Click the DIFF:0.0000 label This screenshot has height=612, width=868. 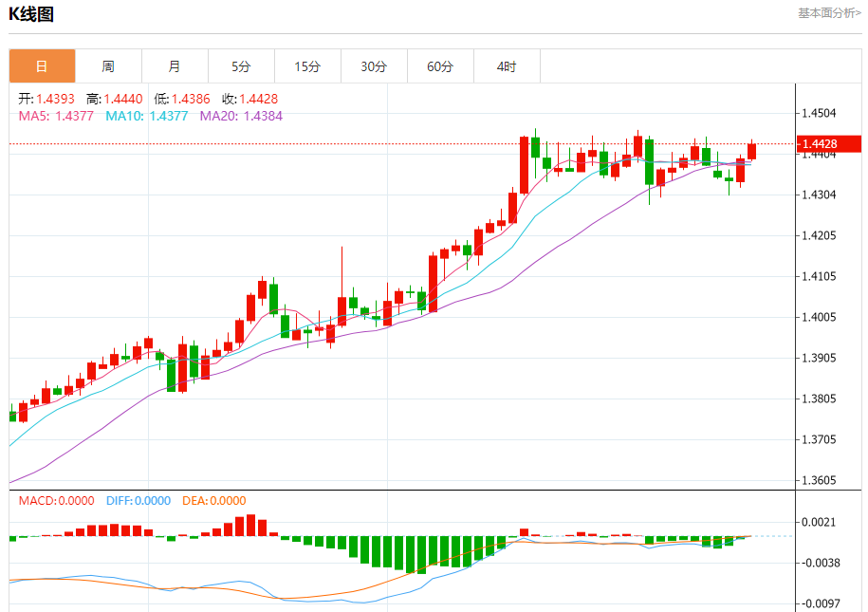pos(139,501)
